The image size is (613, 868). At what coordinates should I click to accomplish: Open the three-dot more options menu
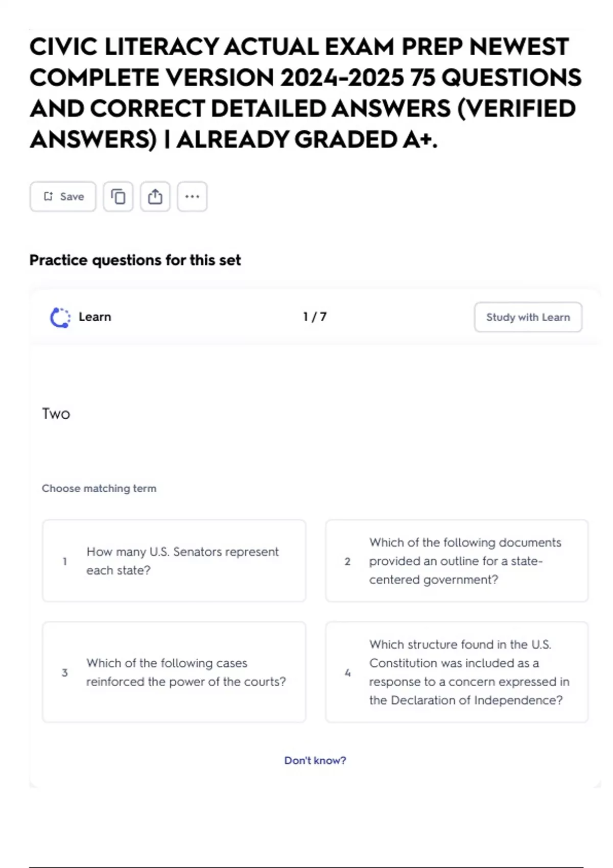pyautogui.click(x=192, y=197)
